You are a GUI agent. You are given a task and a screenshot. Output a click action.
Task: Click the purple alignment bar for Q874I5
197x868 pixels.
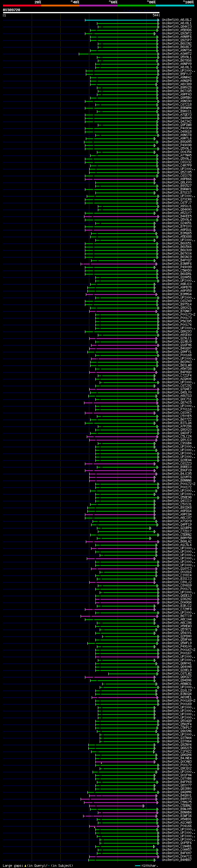tap(121, 402)
